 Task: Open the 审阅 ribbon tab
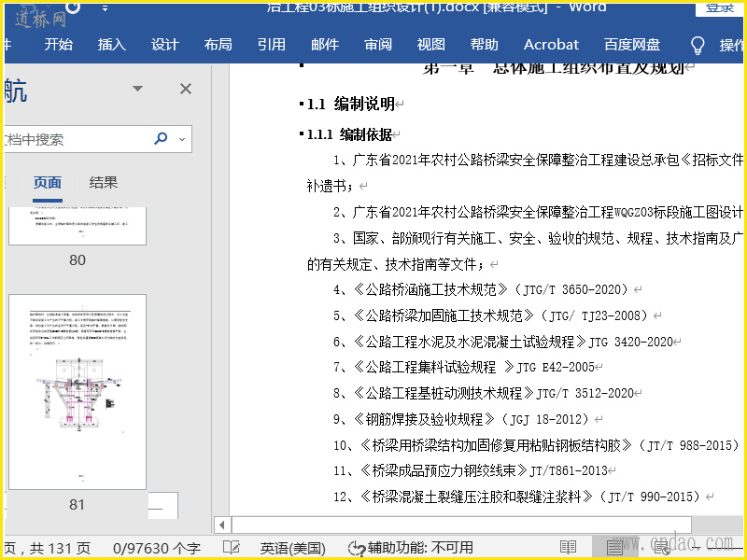[x=378, y=45]
